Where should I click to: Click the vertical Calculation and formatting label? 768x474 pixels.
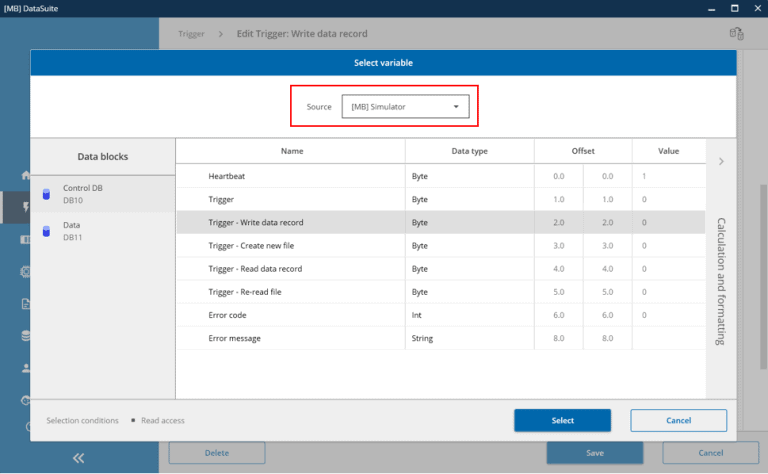(721, 281)
